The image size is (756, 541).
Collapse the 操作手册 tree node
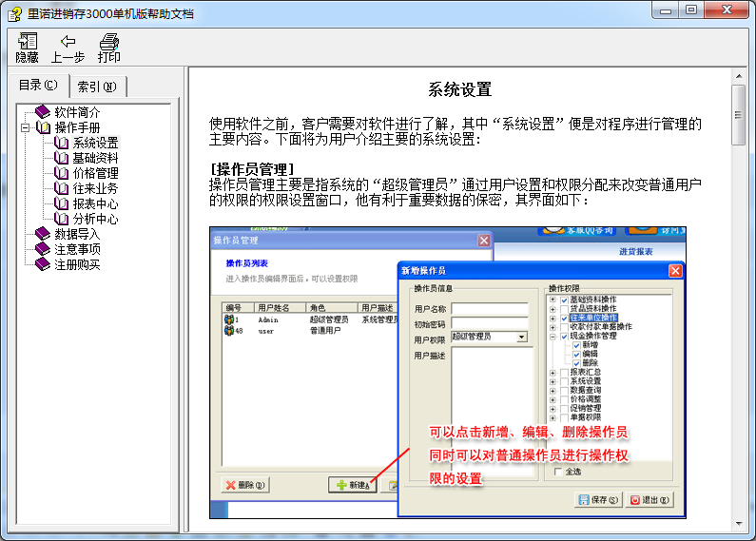click(x=27, y=127)
